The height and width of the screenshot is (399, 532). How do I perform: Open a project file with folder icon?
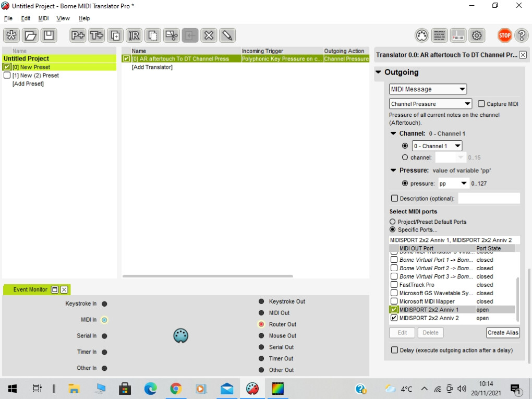(x=30, y=35)
